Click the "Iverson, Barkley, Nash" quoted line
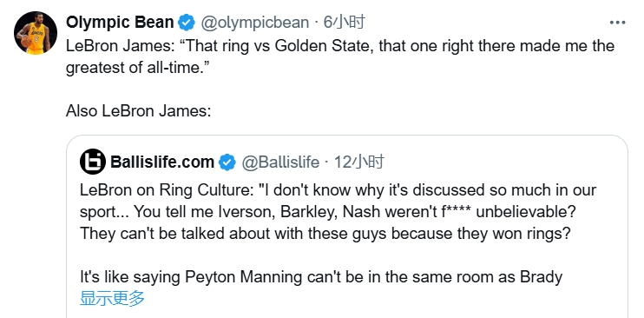Screen dimensions: 644x318 coord(328,212)
